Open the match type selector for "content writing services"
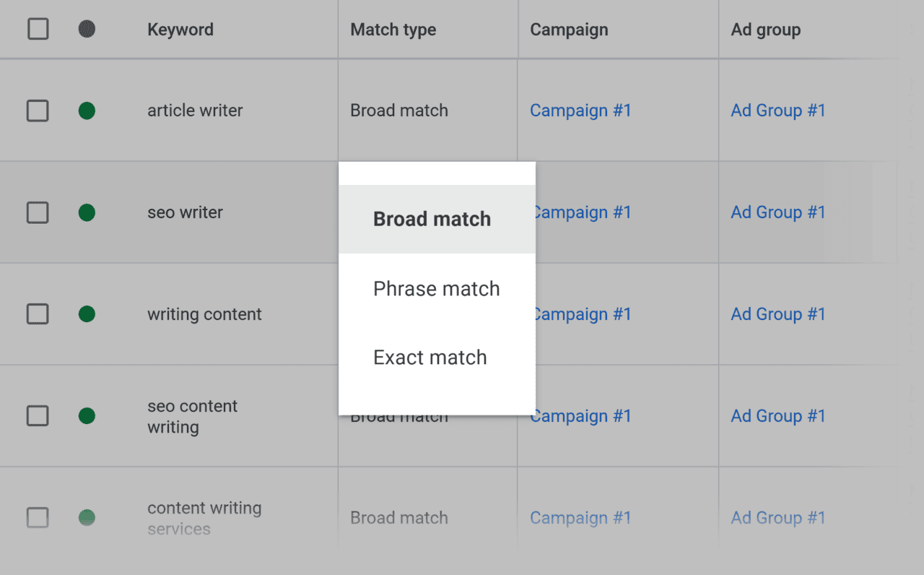The width and height of the screenshot is (924, 575). click(398, 517)
